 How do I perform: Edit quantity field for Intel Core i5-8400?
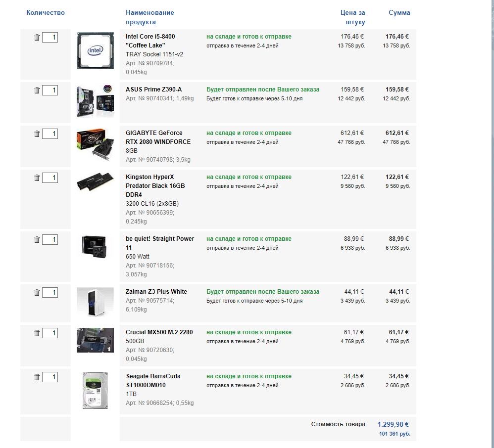[50, 38]
